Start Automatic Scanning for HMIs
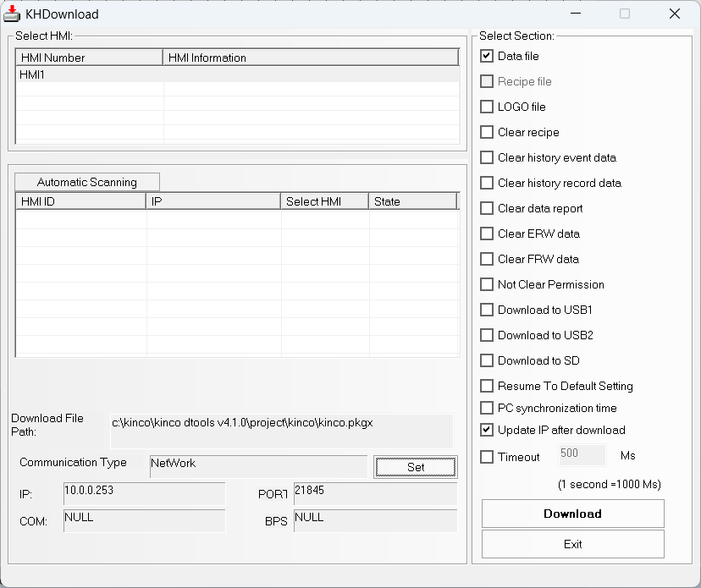 (87, 181)
